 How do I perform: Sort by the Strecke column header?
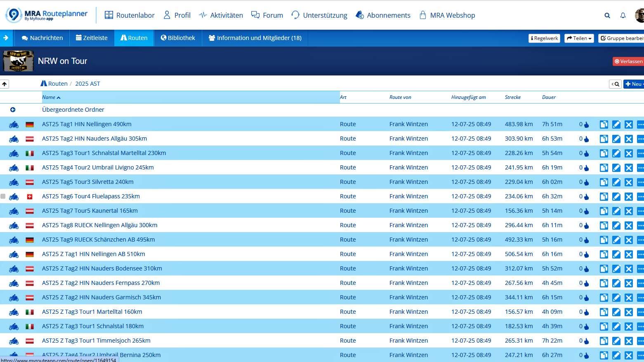(x=512, y=97)
